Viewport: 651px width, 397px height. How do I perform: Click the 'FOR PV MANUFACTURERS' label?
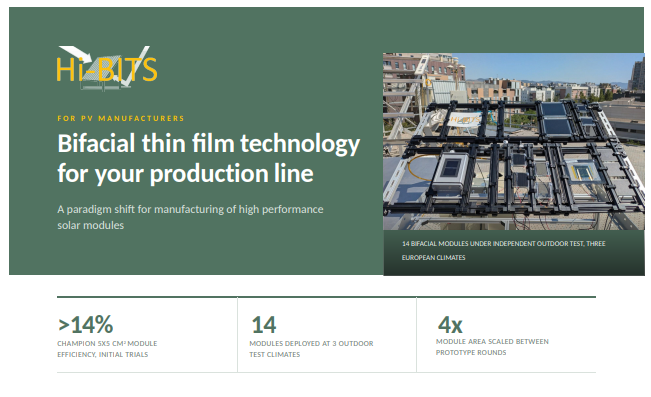tap(121, 118)
